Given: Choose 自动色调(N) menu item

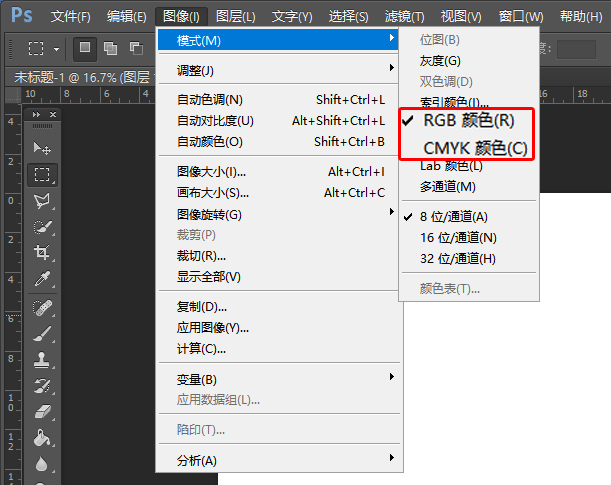Looking at the screenshot, I should [x=278, y=100].
